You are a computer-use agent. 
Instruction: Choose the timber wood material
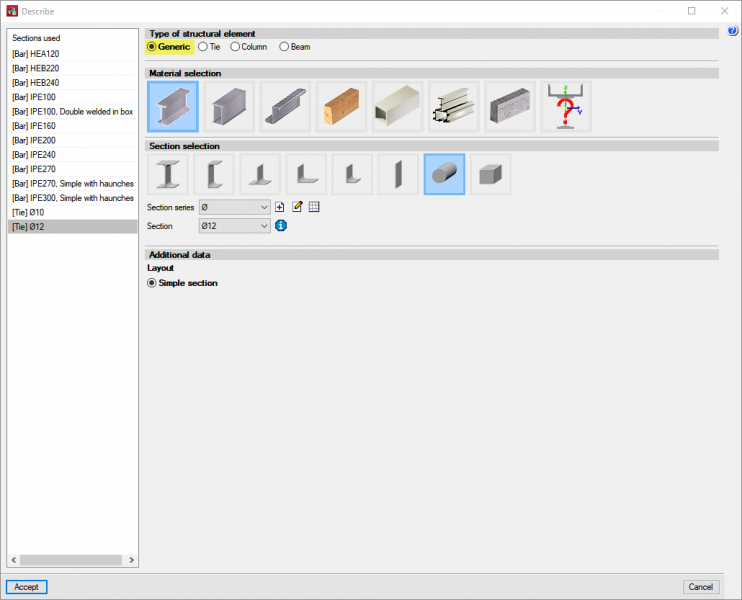click(x=341, y=107)
